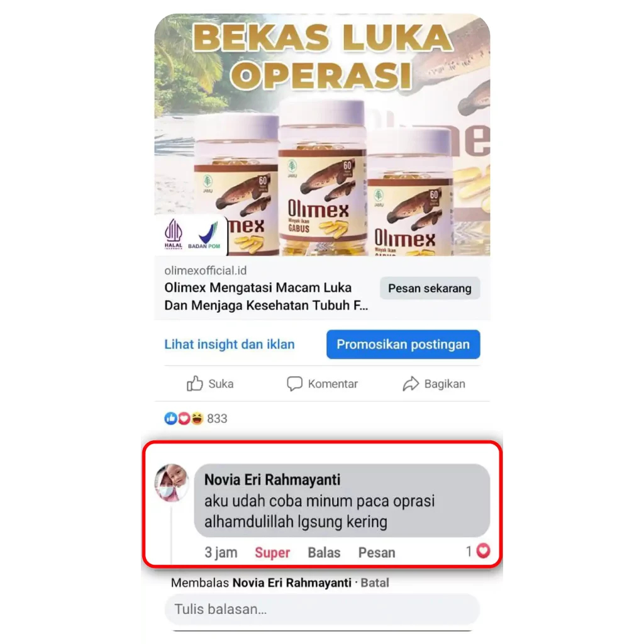Click Batal to cancel the reply
This screenshot has height=644, width=644.
tap(375, 583)
